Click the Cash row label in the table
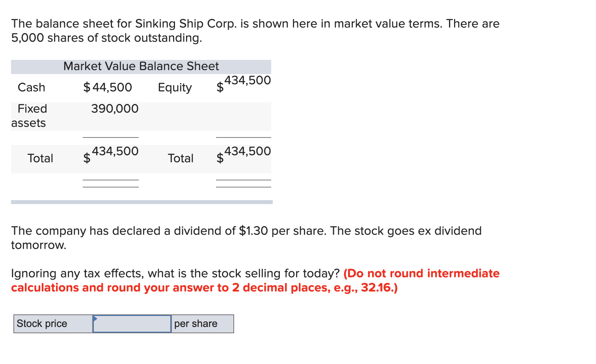This screenshot has width=596, height=364. (31, 87)
